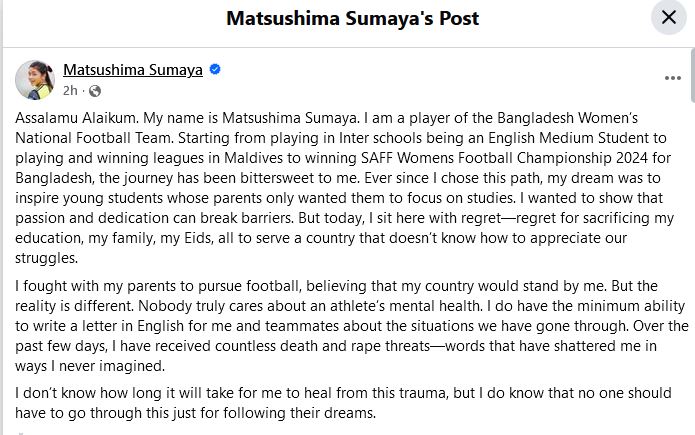Screen dimensions: 695x435
Task: Click the vertical scrollbar thumb
Action: 691,68
